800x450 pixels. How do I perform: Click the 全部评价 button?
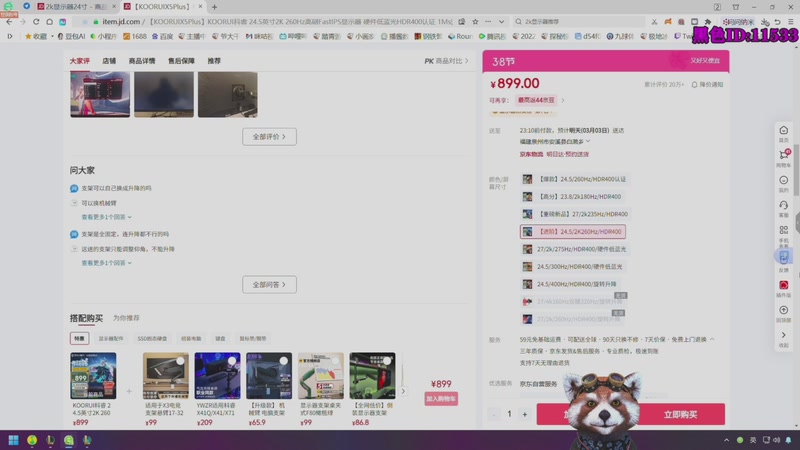tap(269, 137)
